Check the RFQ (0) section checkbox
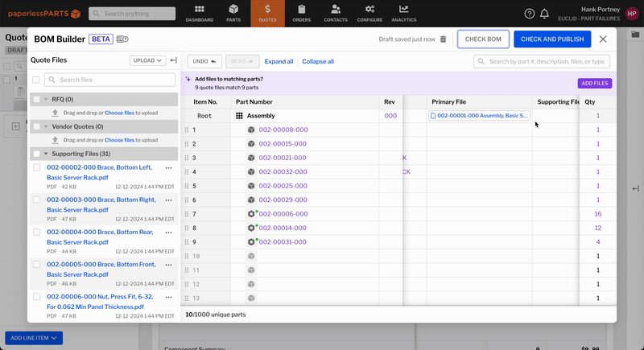This screenshot has height=350, width=644. pyautogui.click(x=36, y=99)
